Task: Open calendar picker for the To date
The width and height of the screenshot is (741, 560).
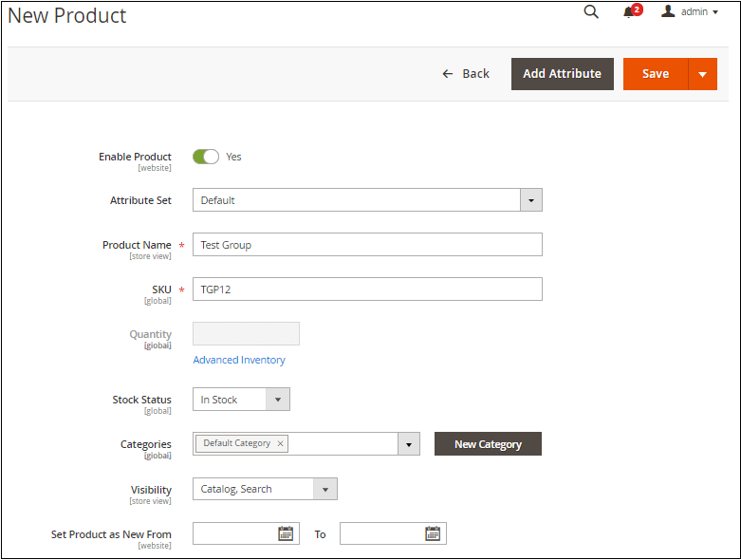Action: 433,533
